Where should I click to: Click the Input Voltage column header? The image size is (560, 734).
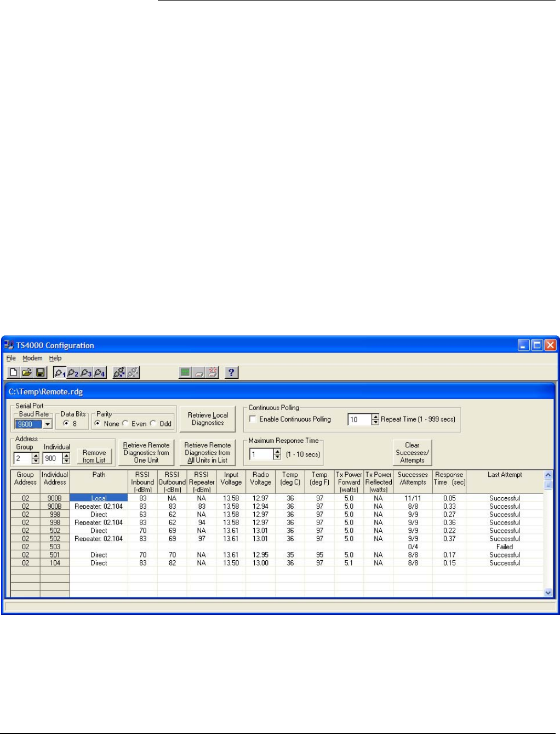[231, 482]
